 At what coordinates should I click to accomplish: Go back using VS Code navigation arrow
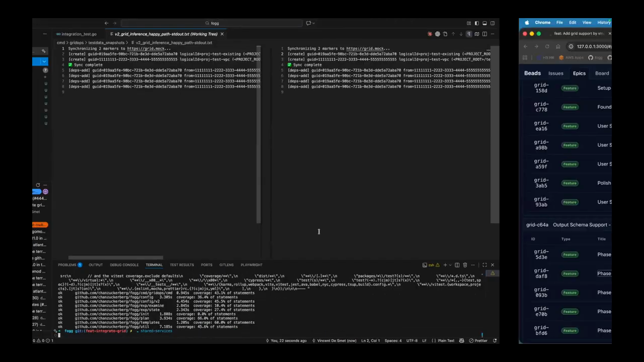pyautogui.click(x=106, y=23)
